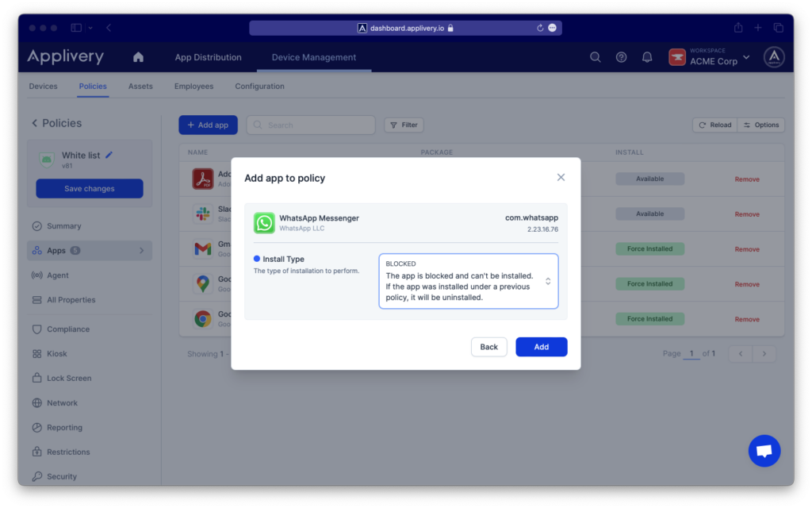Switch to the Devices tab
Viewport: 812px width, 508px height.
coord(43,86)
